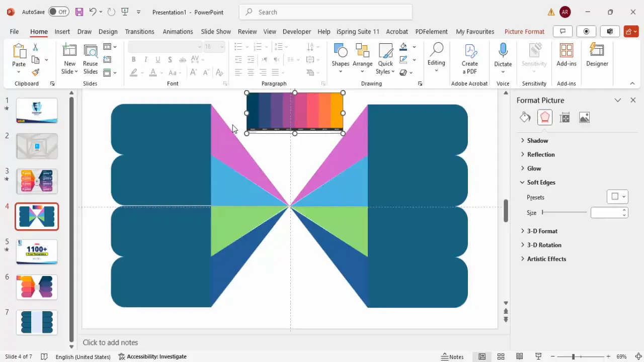
Task: Click the Soft Edges Size slider
Action: (x=564, y=213)
